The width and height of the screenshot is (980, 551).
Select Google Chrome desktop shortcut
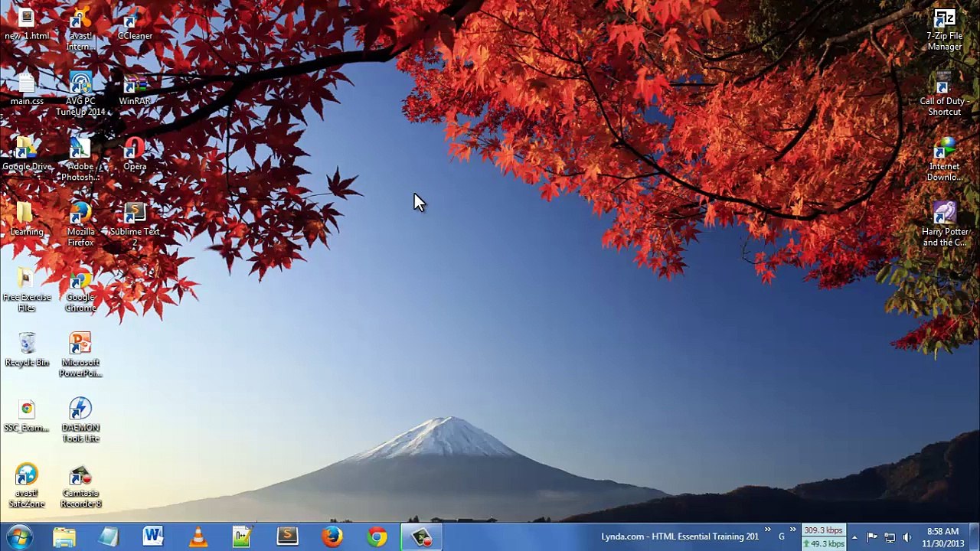[80, 291]
